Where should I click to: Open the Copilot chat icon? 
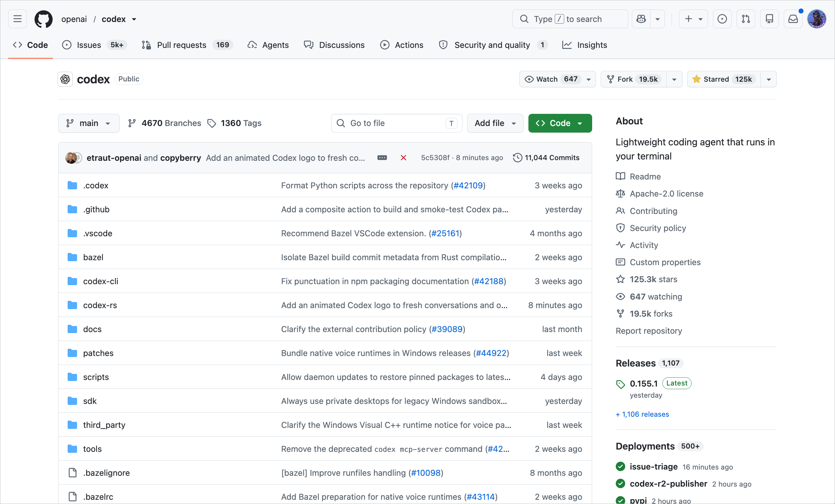641,19
